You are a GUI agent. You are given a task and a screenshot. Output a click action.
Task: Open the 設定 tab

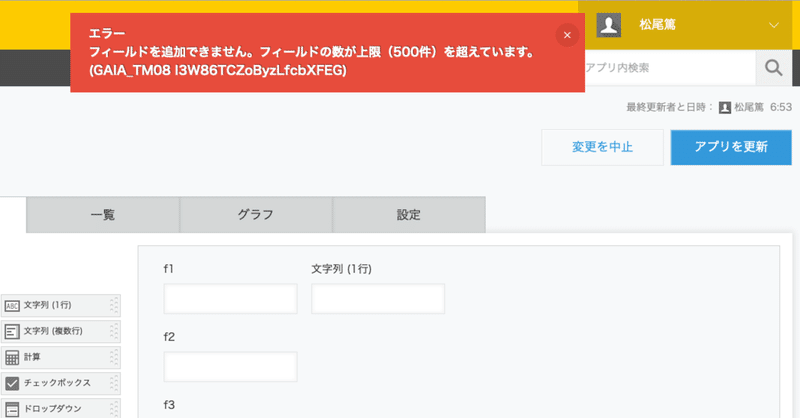pyautogui.click(x=409, y=215)
